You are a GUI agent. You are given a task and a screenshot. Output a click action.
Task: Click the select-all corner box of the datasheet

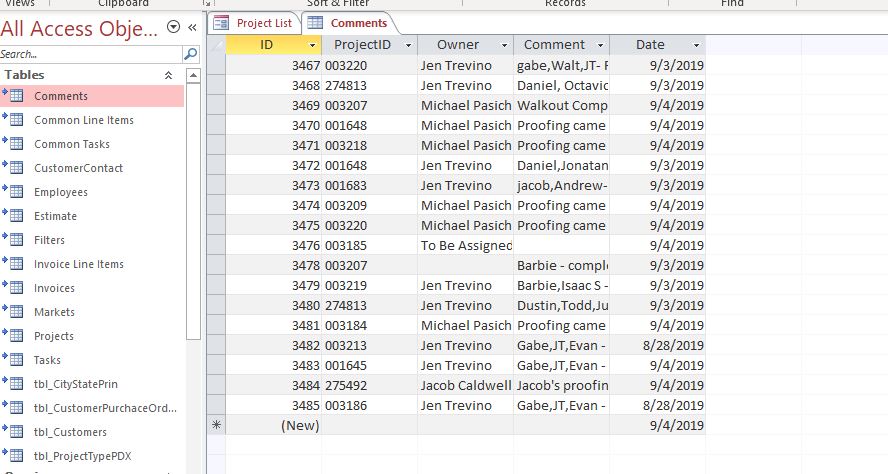pos(215,45)
